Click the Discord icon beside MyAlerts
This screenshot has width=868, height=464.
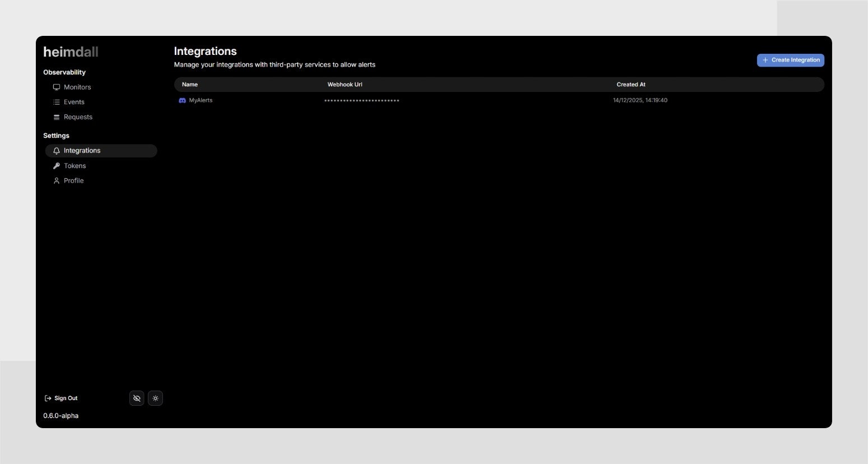(182, 100)
